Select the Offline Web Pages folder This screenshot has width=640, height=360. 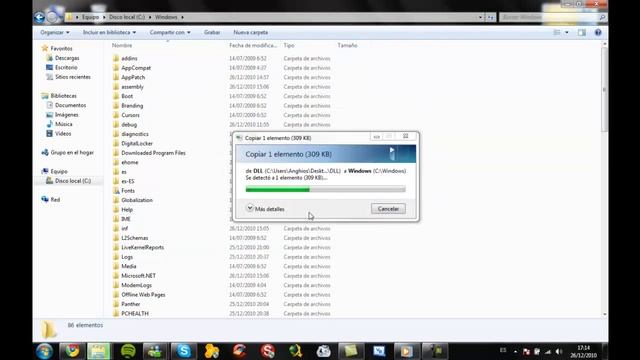143,294
